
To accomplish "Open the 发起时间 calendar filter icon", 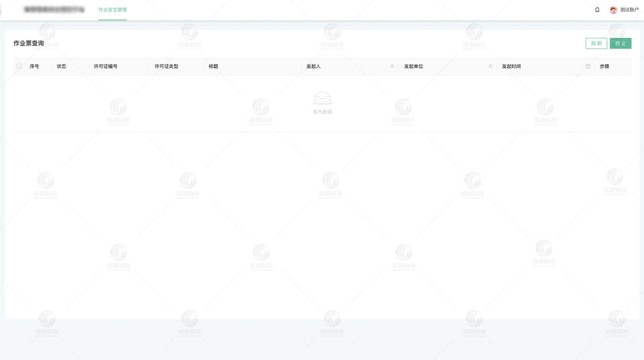I will point(587,66).
